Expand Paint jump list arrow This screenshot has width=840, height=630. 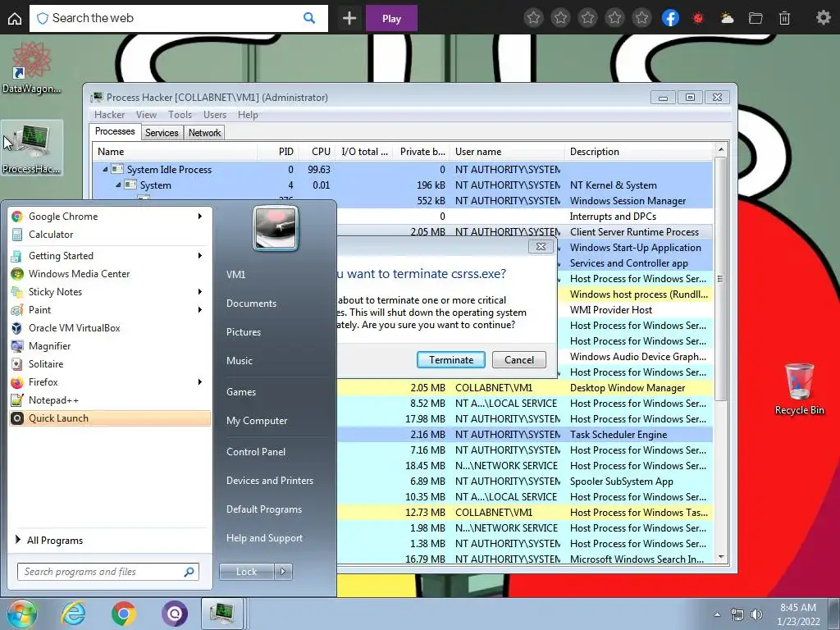[x=200, y=309]
